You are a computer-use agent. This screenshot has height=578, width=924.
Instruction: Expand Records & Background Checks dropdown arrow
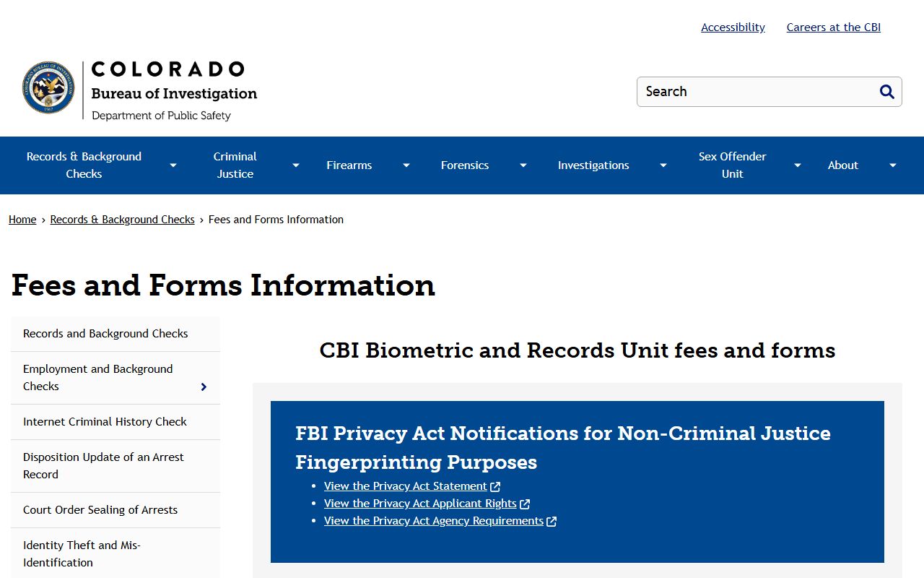click(173, 165)
